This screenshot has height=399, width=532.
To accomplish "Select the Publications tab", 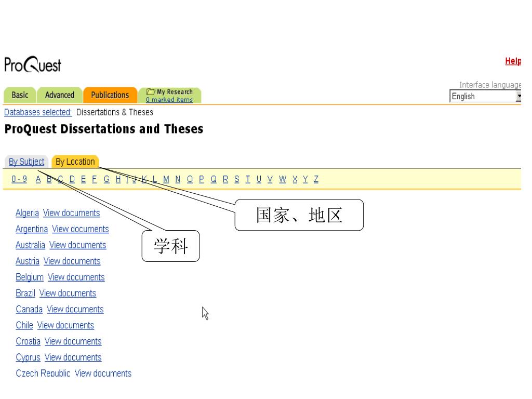I will tap(110, 95).
